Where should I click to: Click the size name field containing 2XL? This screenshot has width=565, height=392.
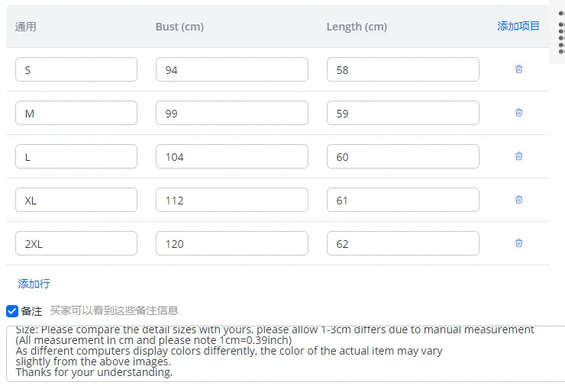tap(76, 243)
